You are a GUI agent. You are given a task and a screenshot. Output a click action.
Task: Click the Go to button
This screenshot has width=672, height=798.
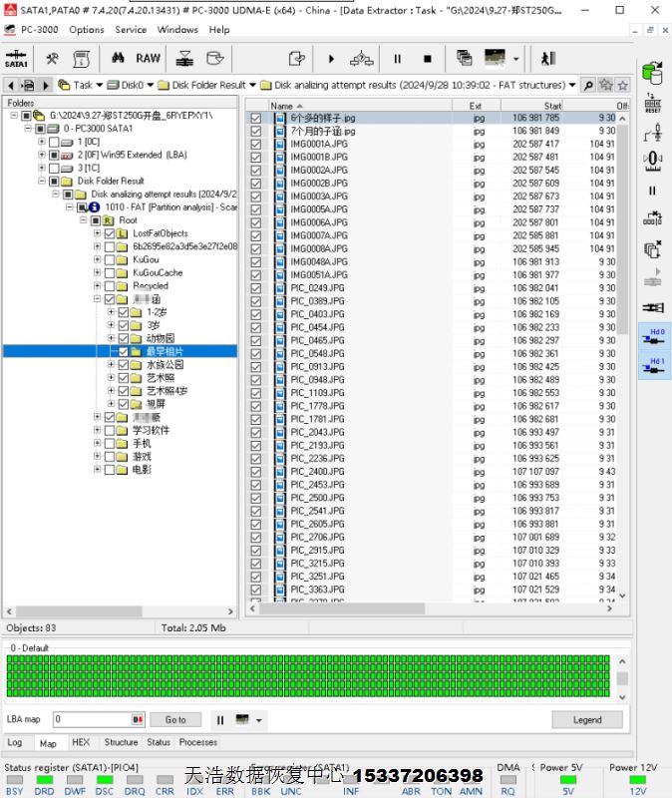175,719
